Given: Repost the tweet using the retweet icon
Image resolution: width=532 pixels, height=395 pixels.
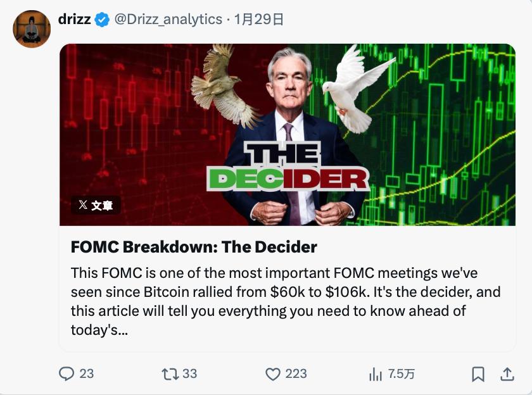Looking at the screenshot, I should click(170, 374).
